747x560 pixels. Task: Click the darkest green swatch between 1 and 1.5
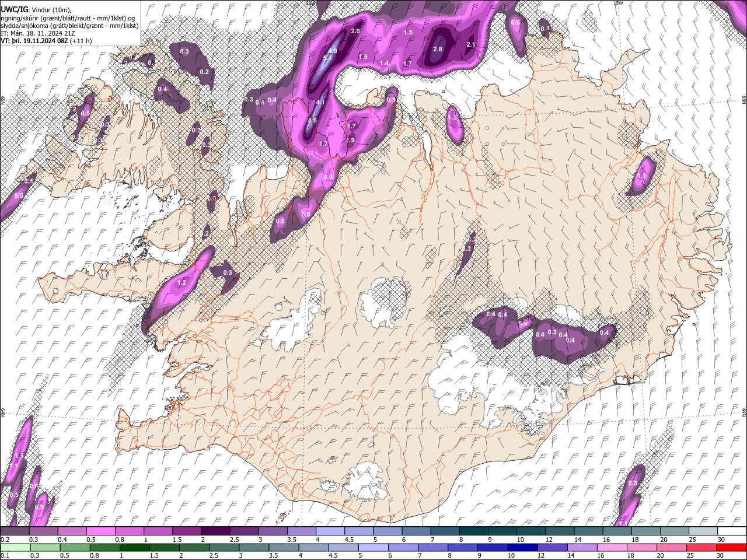coord(135,547)
